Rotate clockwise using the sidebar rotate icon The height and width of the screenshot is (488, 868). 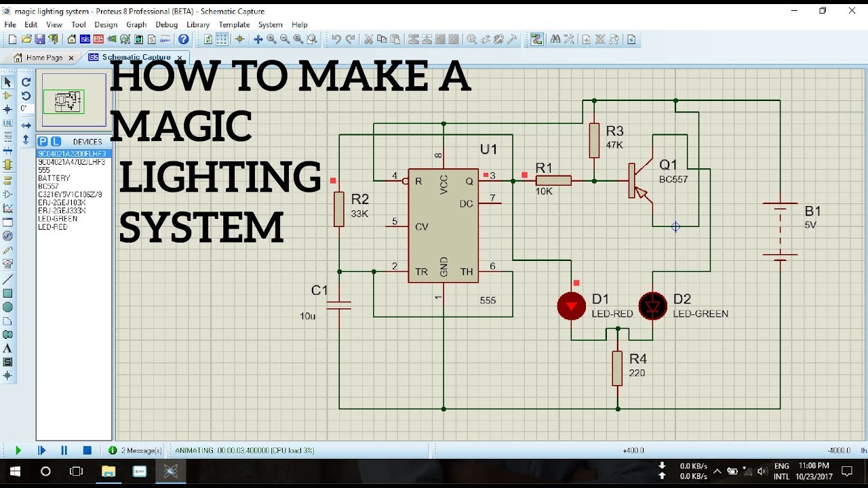pyautogui.click(x=26, y=82)
